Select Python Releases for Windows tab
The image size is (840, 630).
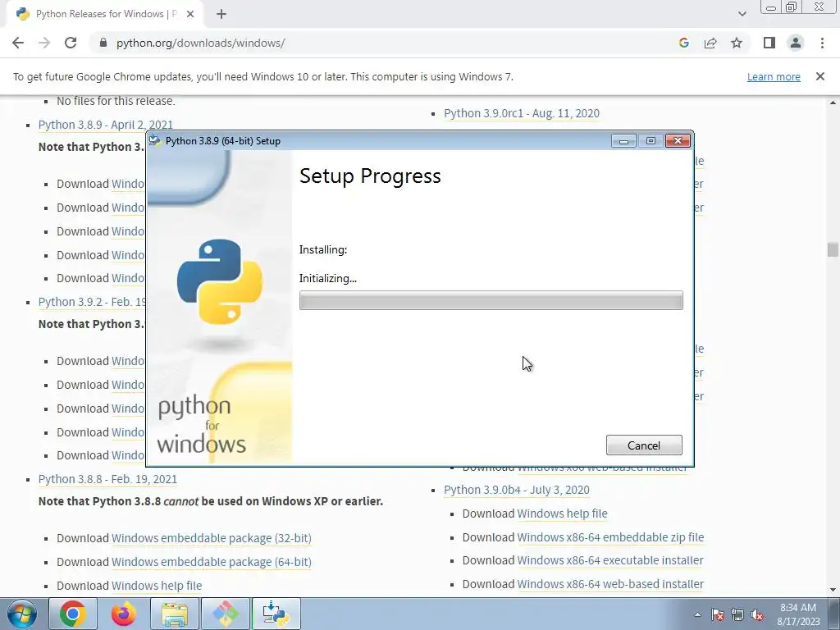tap(104, 15)
